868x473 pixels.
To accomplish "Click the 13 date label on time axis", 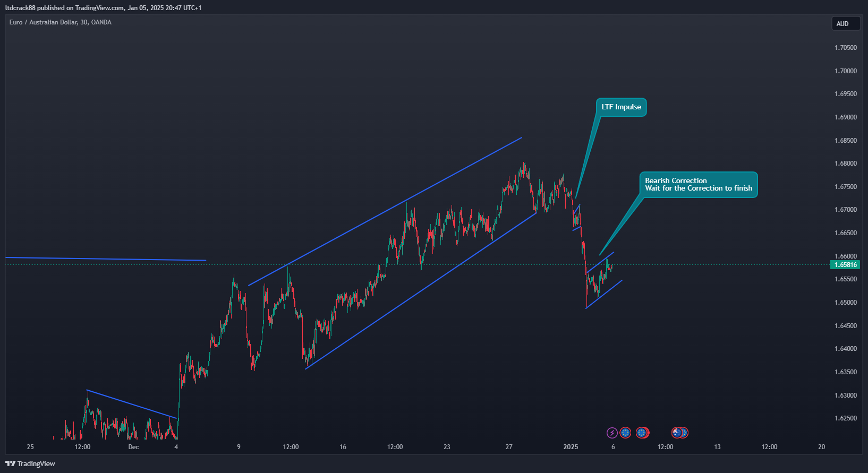I will click(717, 447).
